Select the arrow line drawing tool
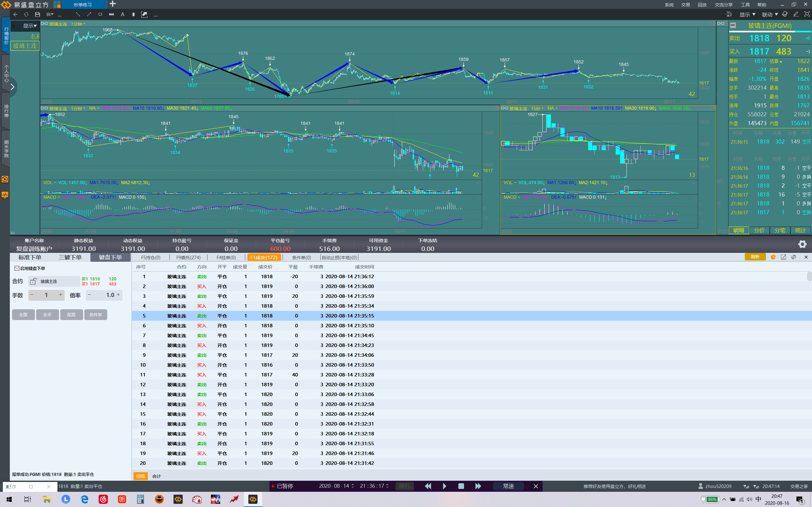This screenshot has width=812, height=507. (x=89, y=15)
